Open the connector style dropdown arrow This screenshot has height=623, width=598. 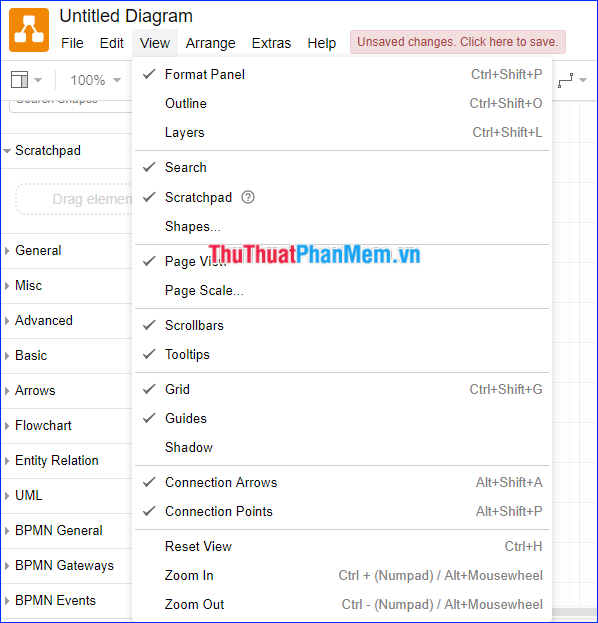point(583,80)
